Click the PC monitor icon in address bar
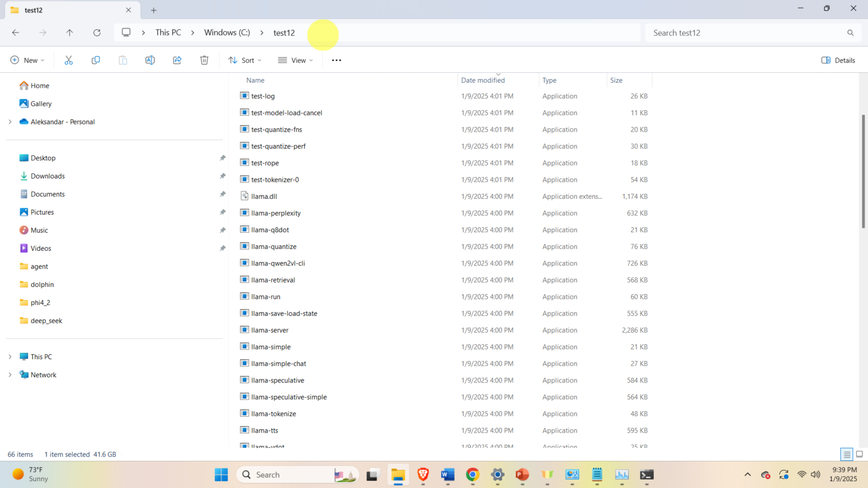868x488 pixels. click(126, 32)
